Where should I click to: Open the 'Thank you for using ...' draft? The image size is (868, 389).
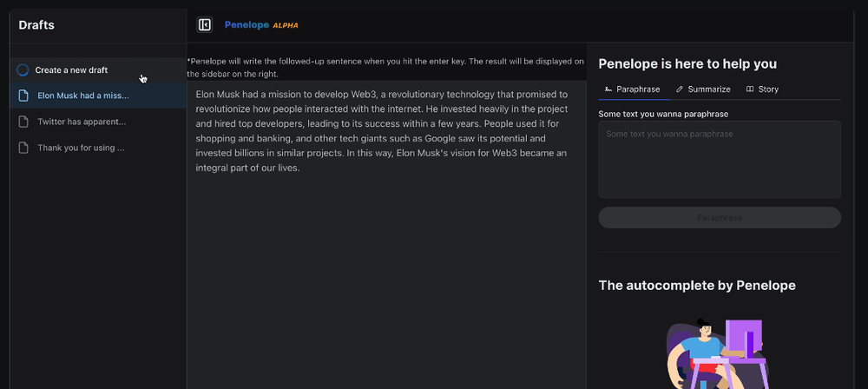[98, 148]
